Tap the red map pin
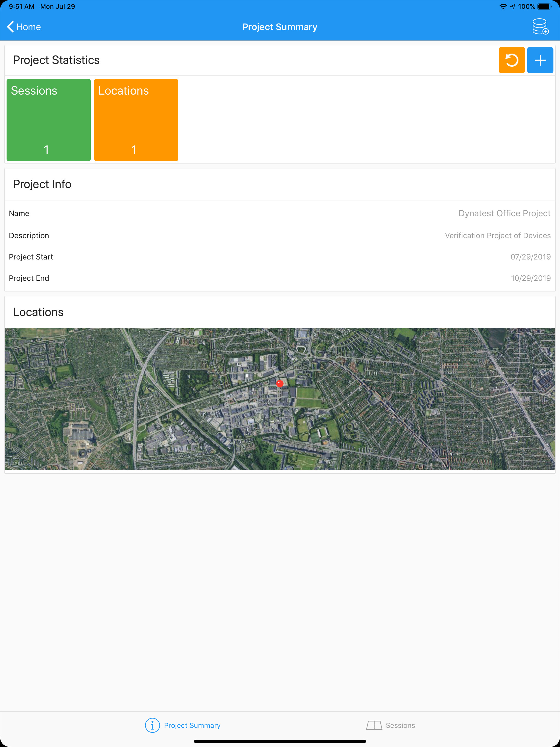Viewport: 560px width, 747px height. coord(280,384)
